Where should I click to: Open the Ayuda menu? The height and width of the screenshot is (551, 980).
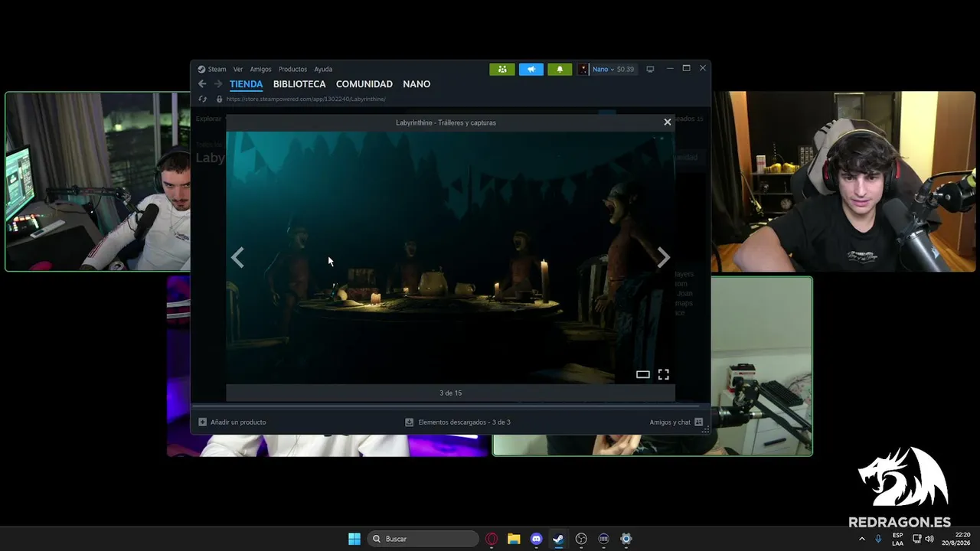323,69
